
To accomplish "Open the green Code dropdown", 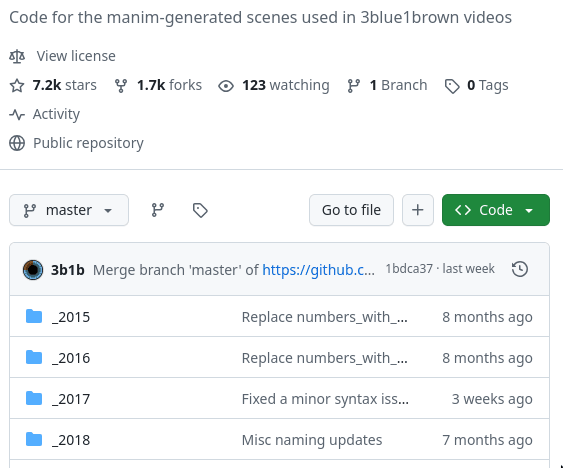I will (495, 210).
